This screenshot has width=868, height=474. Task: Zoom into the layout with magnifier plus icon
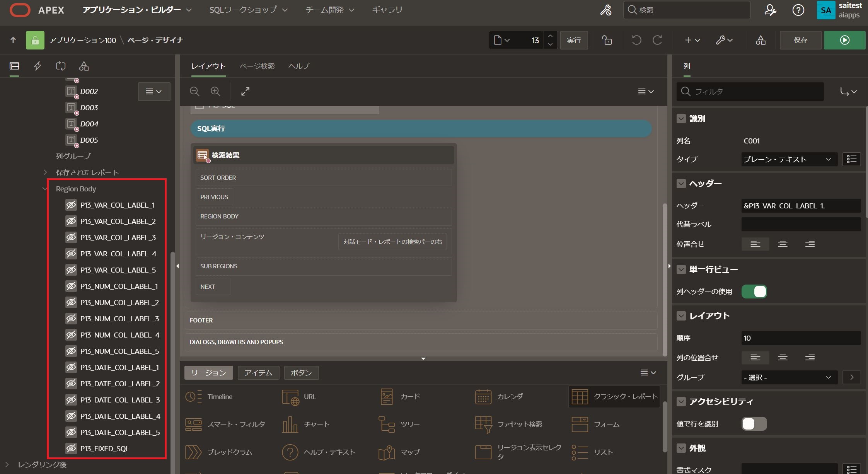point(215,92)
